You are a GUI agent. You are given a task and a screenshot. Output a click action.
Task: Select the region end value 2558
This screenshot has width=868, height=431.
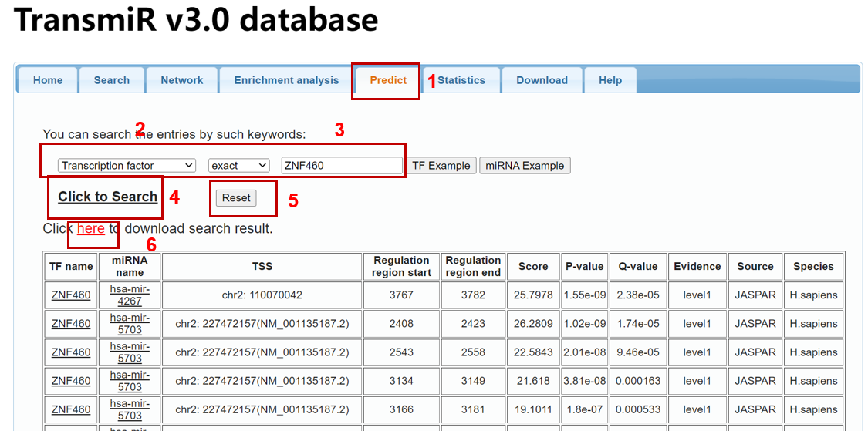[473, 352]
